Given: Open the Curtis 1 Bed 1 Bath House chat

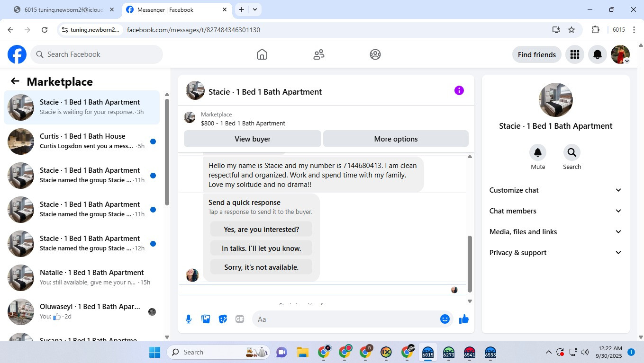Looking at the screenshot, I should (82, 142).
